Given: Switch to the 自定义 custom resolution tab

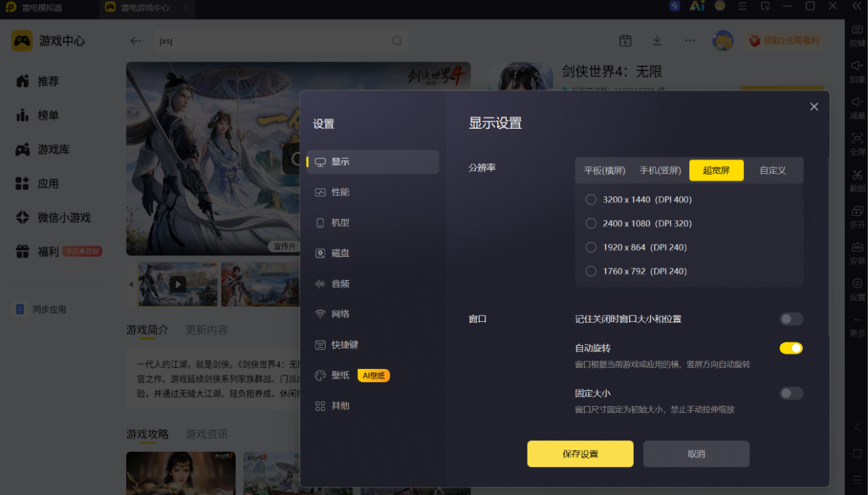Looking at the screenshot, I should click(773, 170).
